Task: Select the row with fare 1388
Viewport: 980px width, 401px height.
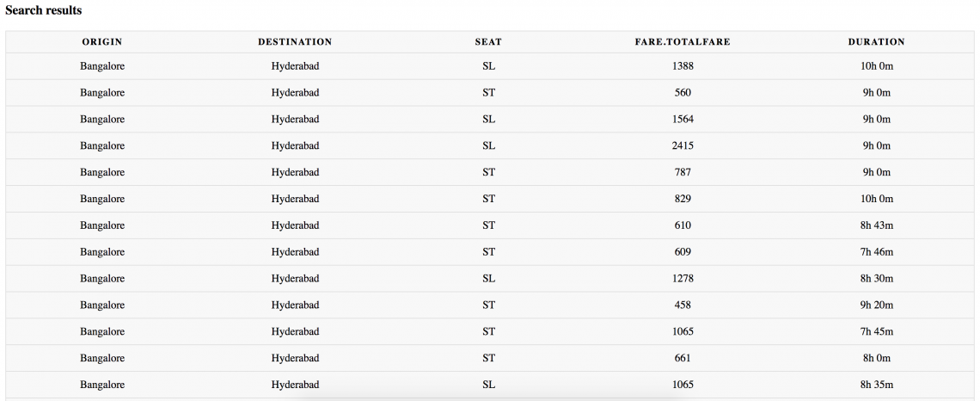Action: pos(489,66)
